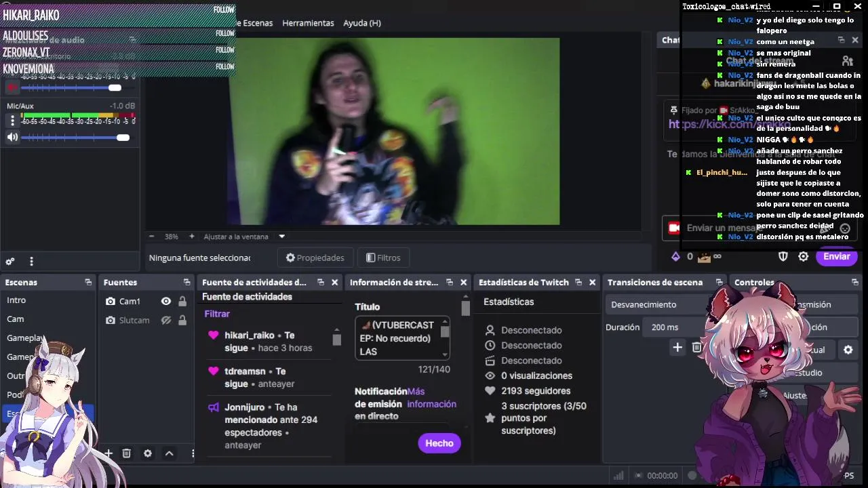Screen dimensions: 868x488
Task: Open Propiedades for the source
Action: click(315, 258)
